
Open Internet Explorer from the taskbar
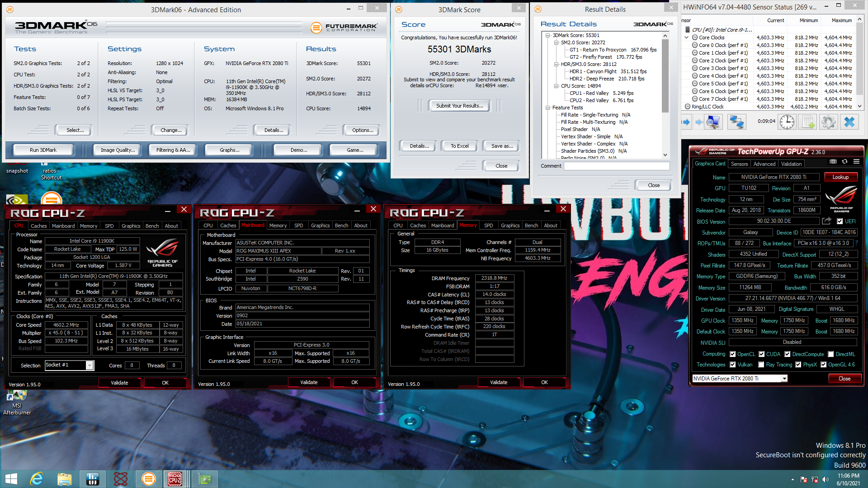37,479
